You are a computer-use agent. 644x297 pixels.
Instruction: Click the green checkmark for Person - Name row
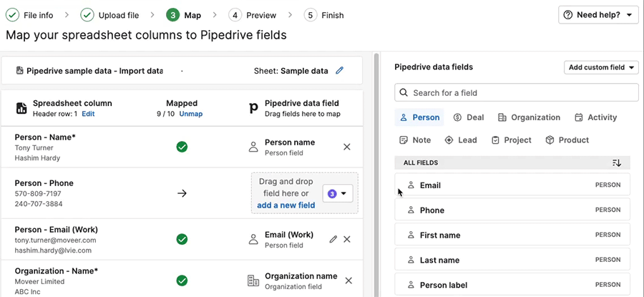point(182,147)
